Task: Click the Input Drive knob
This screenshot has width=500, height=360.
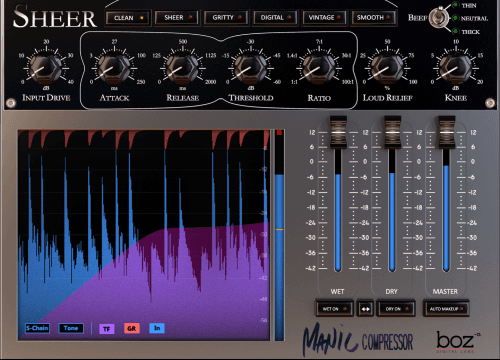Action: click(46, 68)
